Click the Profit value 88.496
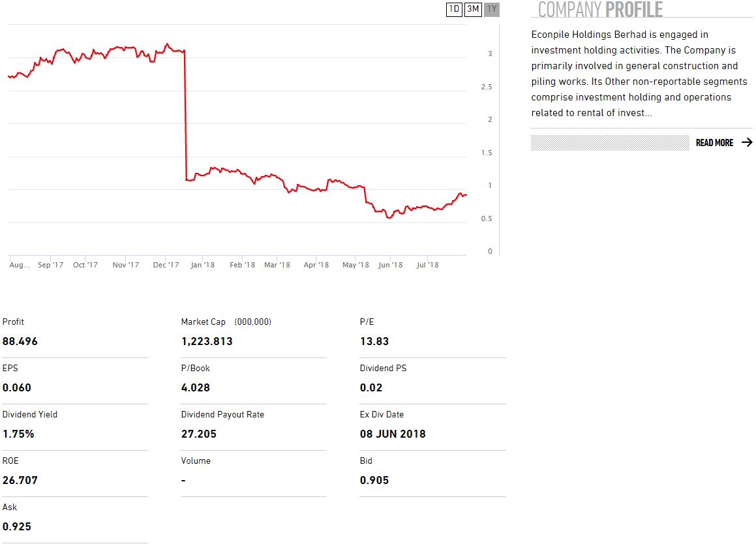The image size is (756, 544). tap(20, 341)
